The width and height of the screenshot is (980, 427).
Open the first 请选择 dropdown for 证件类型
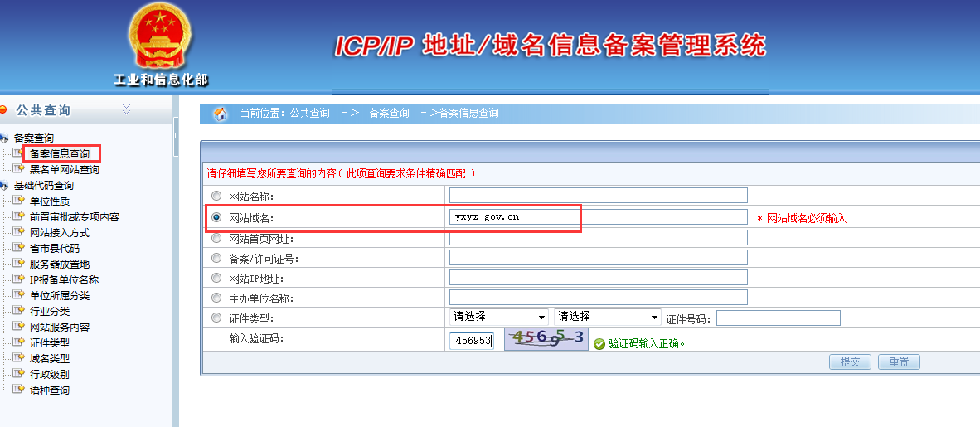coord(498,317)
